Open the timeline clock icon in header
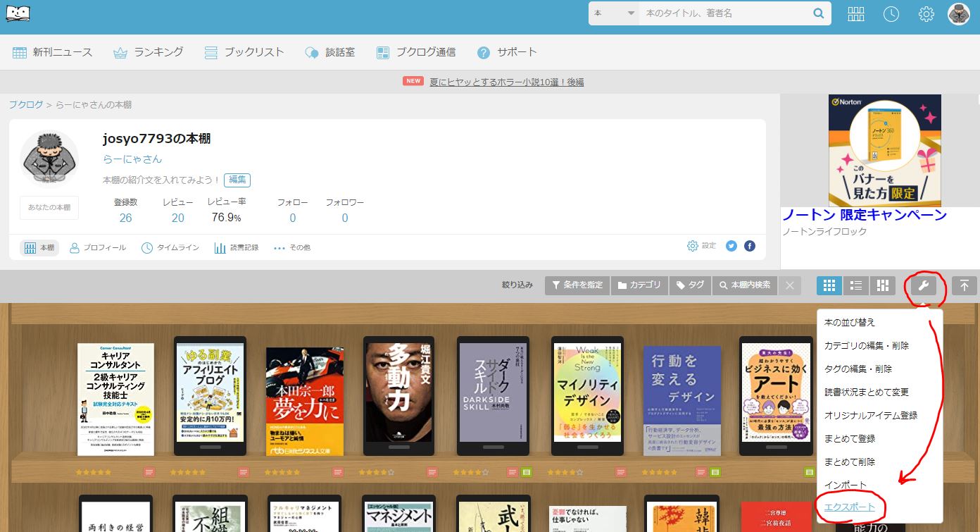 (x=891, y=14)
